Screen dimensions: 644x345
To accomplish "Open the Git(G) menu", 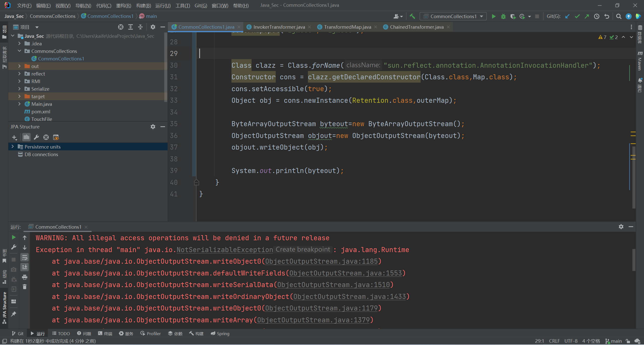I will point(200,6).
